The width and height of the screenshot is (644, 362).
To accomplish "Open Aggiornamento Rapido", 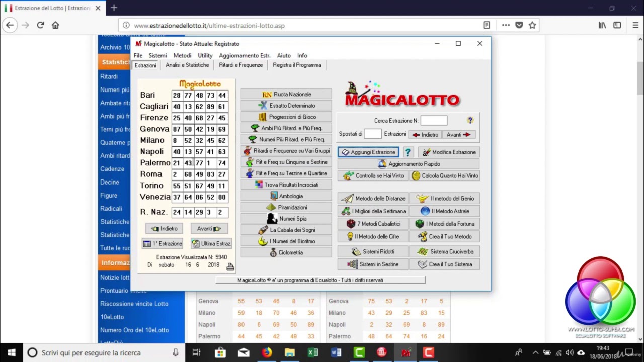I will 408,164.
